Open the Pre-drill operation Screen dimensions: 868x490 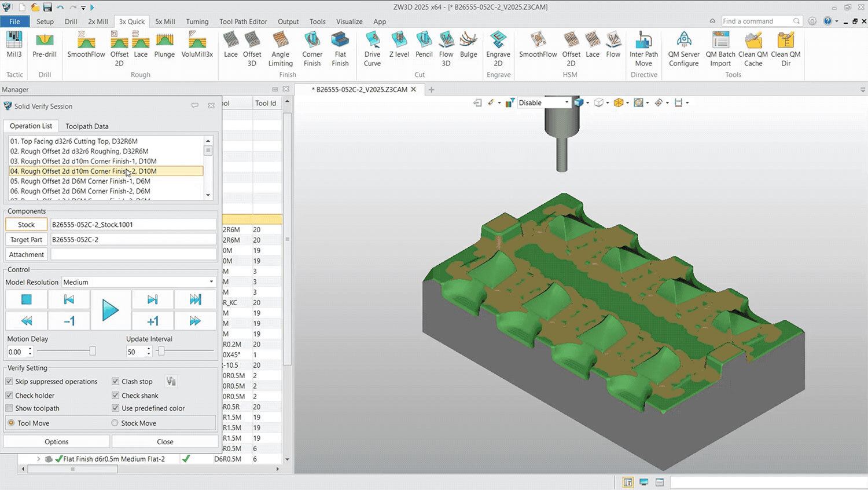45,45
